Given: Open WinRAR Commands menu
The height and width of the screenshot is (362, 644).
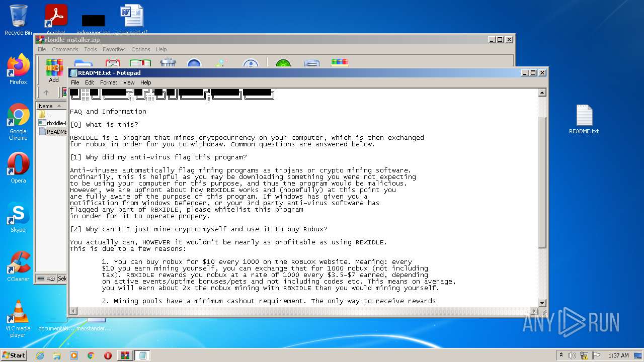Looking at the screenshot, I should (65, 49).
